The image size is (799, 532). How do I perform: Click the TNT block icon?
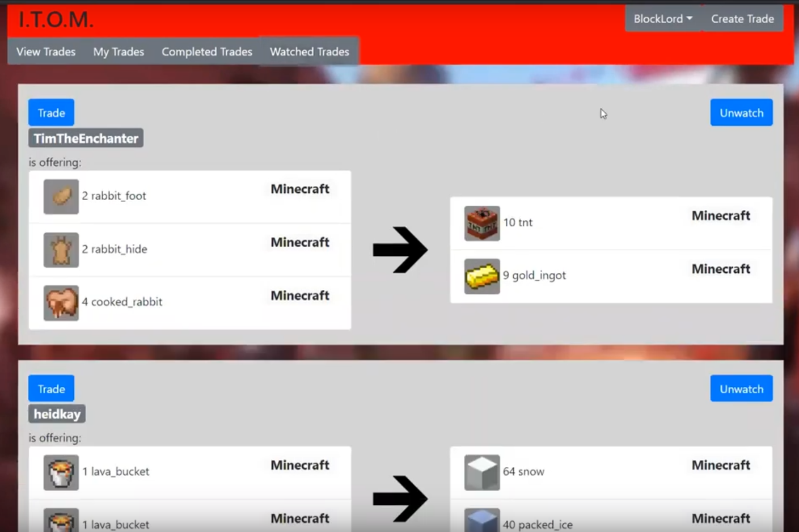tap(482, 223)
